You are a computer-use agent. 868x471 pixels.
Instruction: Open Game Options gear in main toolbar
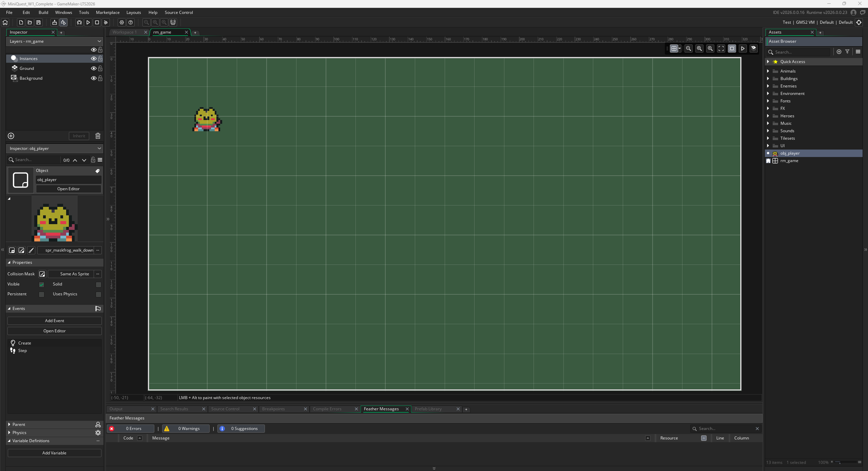[122, 22]
